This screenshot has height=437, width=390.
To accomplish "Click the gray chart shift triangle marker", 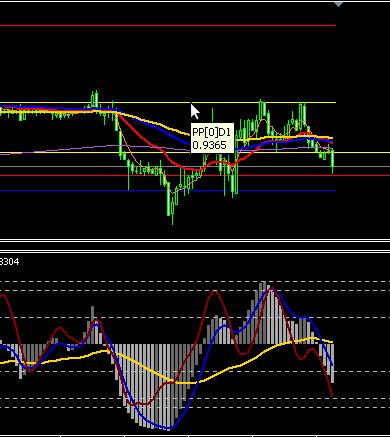I will (338, 4).
